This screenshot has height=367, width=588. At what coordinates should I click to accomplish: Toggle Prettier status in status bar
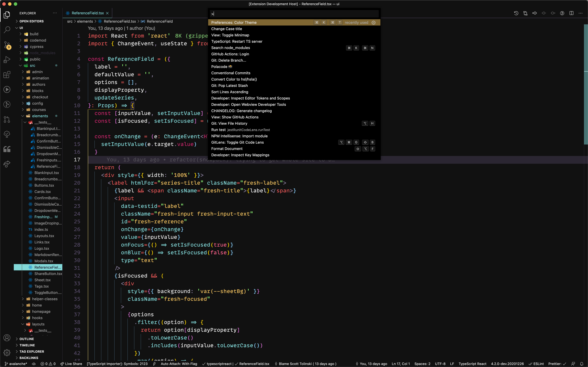557,364
